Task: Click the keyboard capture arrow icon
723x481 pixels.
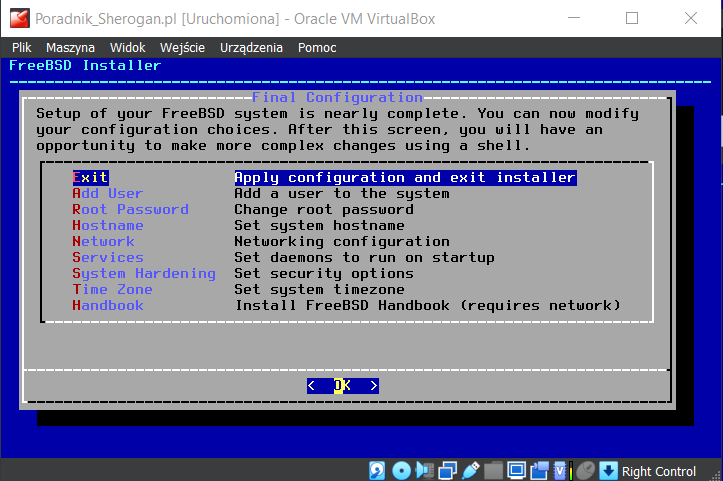Action: coord(608,470)
